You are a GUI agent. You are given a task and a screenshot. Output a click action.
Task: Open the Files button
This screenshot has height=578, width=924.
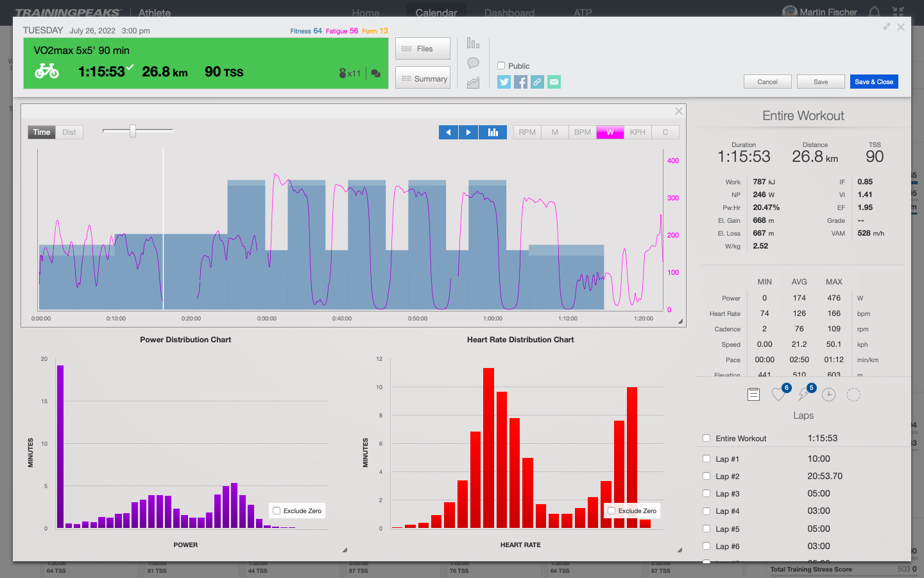pos(422,49)
